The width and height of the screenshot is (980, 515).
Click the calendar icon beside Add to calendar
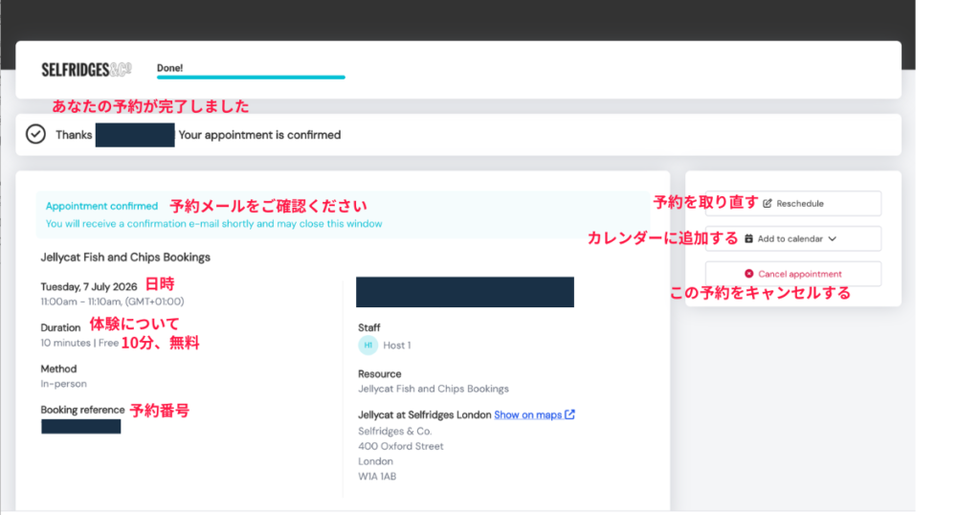(748, 238)
